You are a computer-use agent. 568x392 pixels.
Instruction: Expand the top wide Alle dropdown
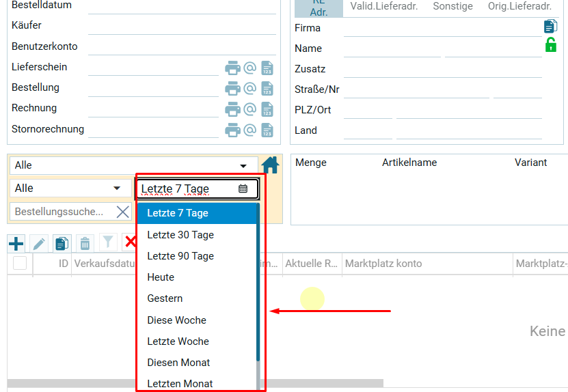click(x=133, y=165)
